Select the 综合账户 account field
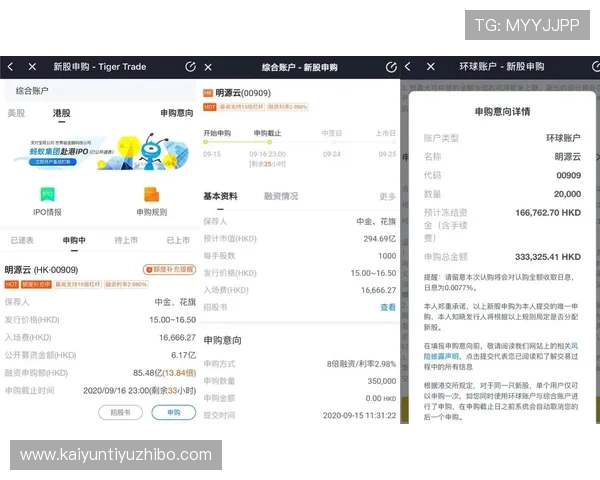The width and height of the screenshot is (600, 480). 100,91
